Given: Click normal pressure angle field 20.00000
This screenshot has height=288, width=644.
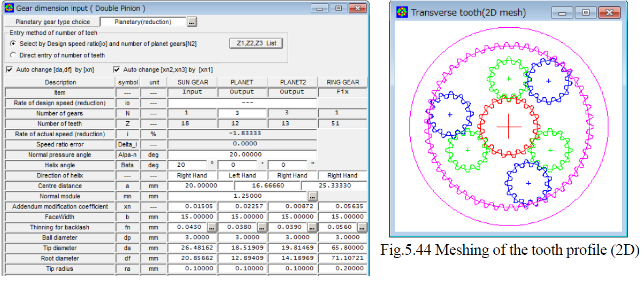Looking at the screenshot, I should pyautogui.click(x=242, y=155).
